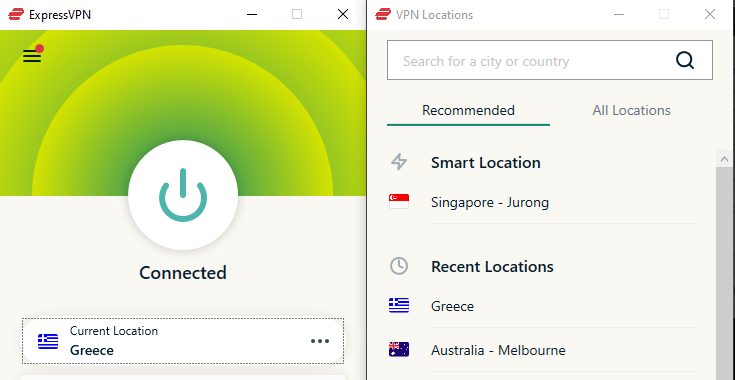The height and width of the screenshot is (380, 735).
Task: Minimize the VPN Locations window
Action: 619,15
